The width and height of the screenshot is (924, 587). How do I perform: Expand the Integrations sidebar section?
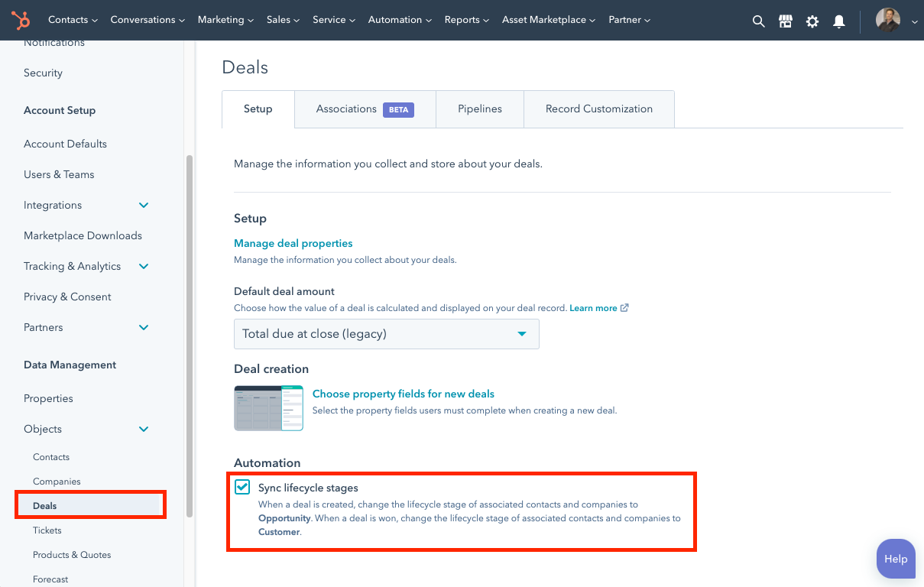coord(143,205)
